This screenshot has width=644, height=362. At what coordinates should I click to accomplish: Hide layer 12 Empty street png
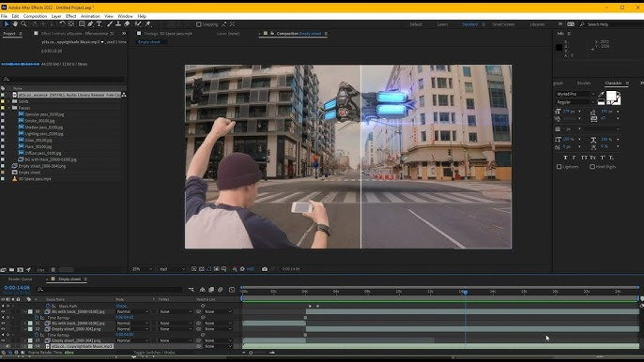pyautogui.click(x=3, y=329)
